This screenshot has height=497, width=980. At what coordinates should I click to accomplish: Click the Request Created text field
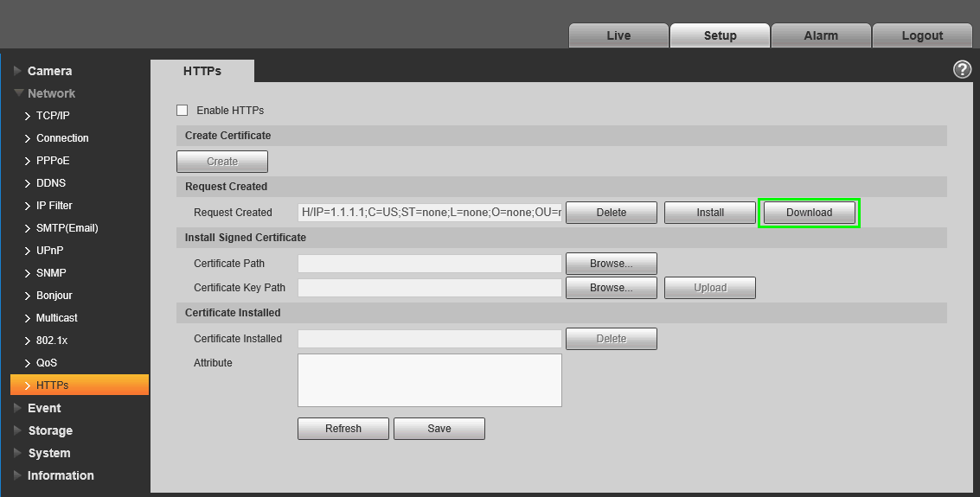[430, 213]
